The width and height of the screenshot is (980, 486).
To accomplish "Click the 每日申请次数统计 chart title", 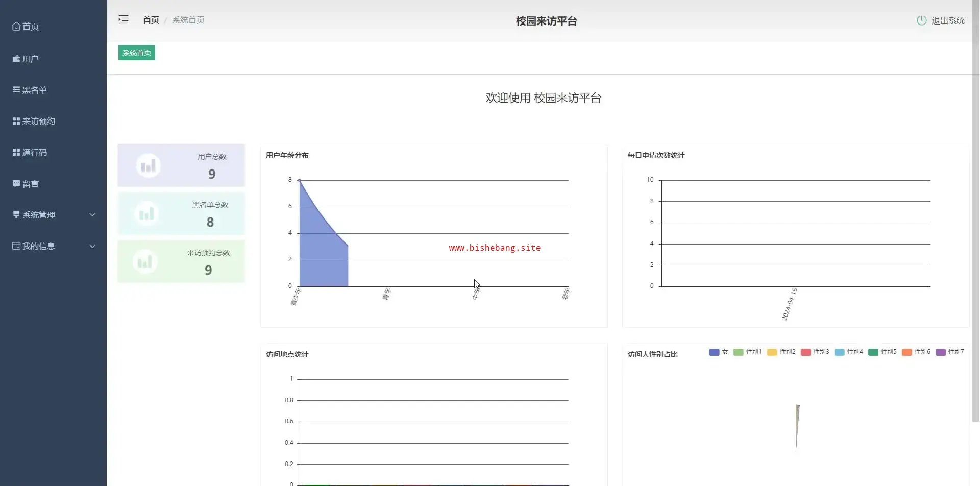I will [656, 155].
